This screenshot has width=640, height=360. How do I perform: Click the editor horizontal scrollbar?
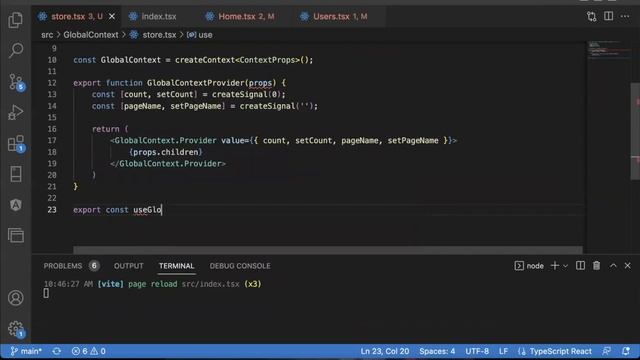pyautogui.click(x=328, y=249)
